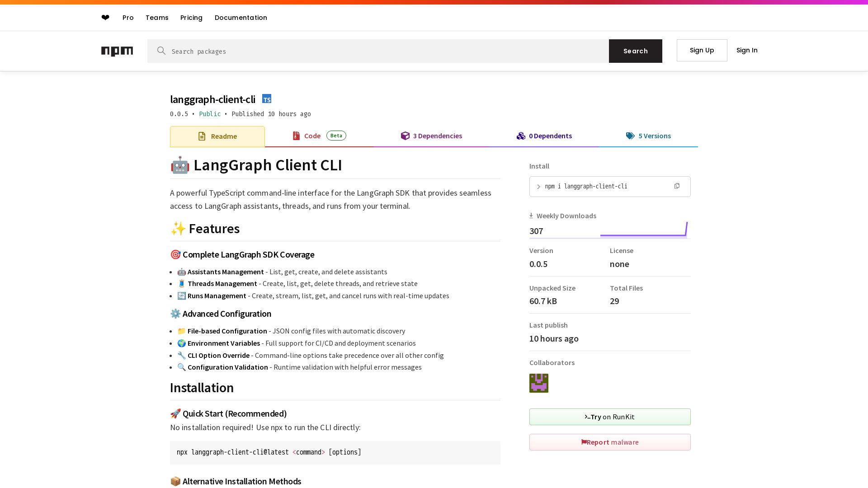This screenshot has width=868, height=488.
Task: Click the Assistants Management list item
Action: click(x=282, y=272)
